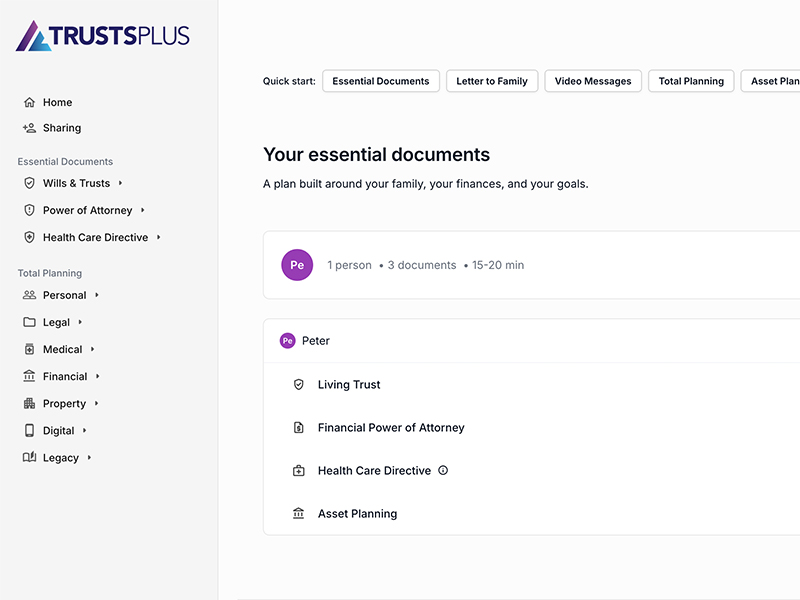The width and height of the screenshot is (800, 600).
Task: Click the info icon after Health Care Directive
Action: tap(441, 470)
